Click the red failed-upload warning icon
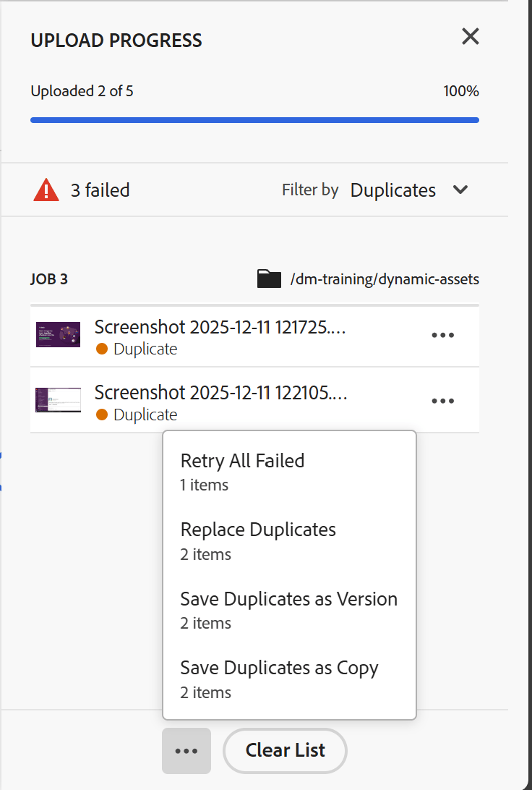Viewport: 532px width, 790px height. tap(46, 189)
